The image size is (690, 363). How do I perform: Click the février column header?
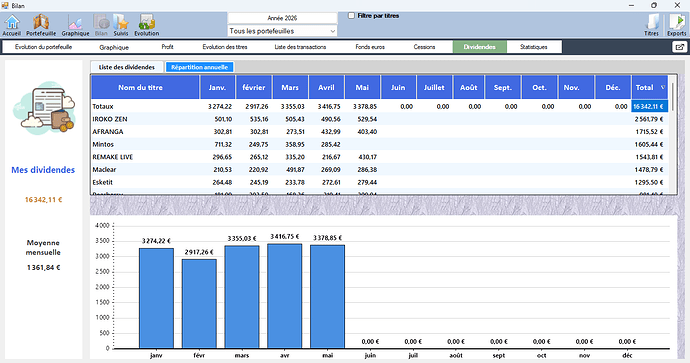[254, 87]
